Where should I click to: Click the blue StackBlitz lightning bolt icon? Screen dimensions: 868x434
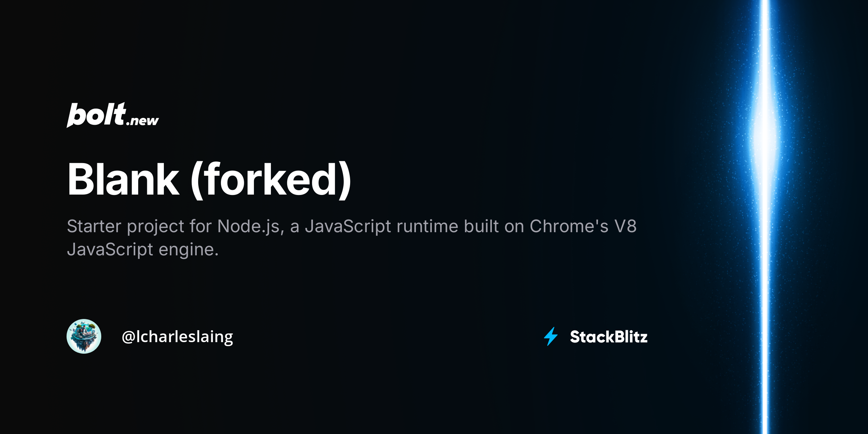(x=551, y=336)
